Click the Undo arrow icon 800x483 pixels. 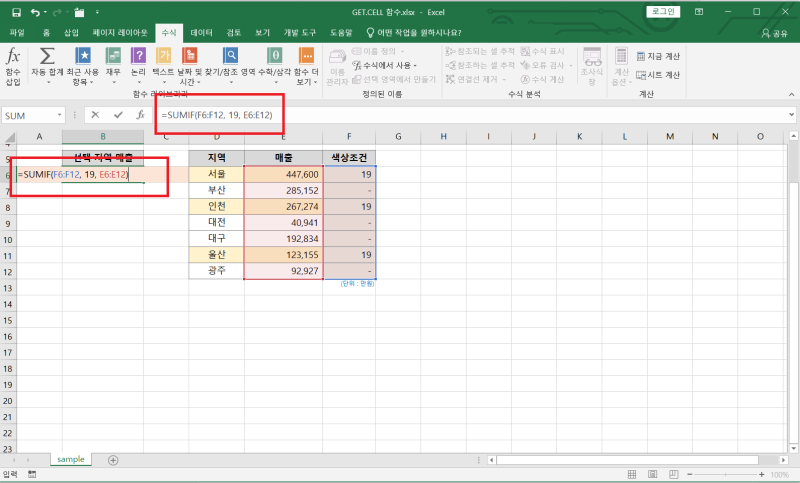[35, 12]
